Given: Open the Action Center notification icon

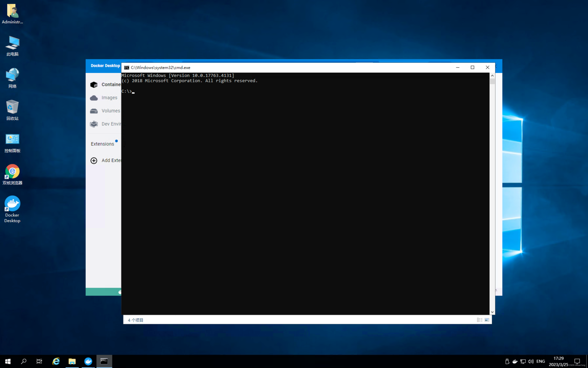Looking at the screenshot, I should click(x=577, y=361).
